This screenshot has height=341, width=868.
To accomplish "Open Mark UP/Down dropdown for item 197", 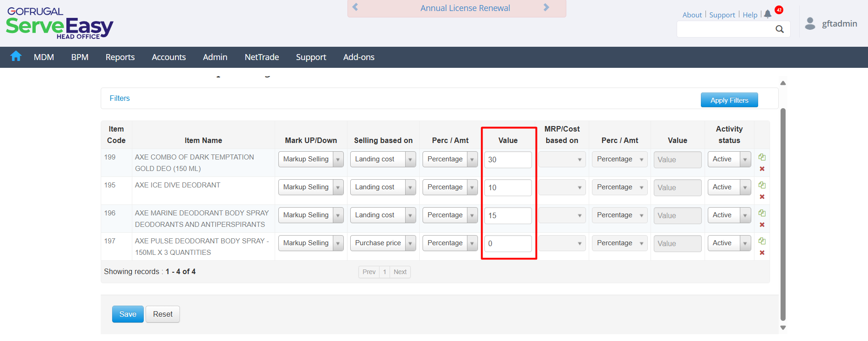I will click(311, 243).
